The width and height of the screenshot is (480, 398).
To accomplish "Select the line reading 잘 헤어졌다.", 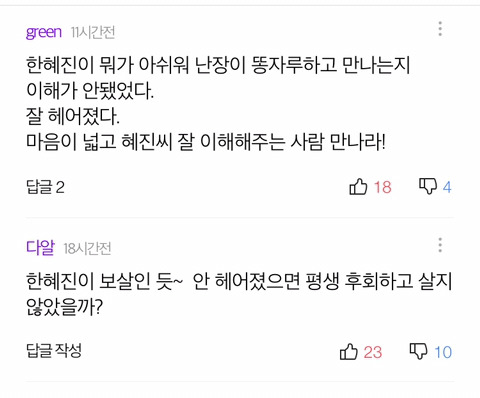I will coord(73,116).
